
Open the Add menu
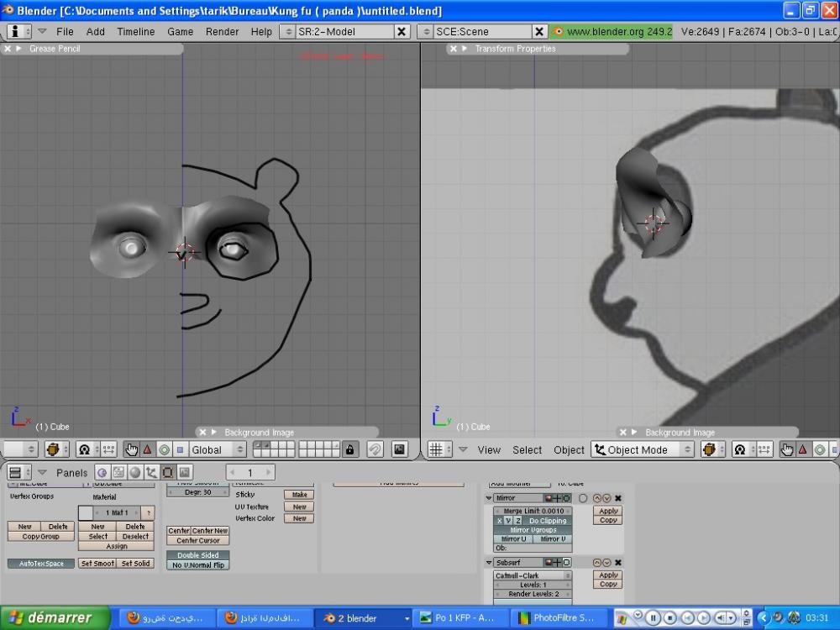click(x=96, y=32)
